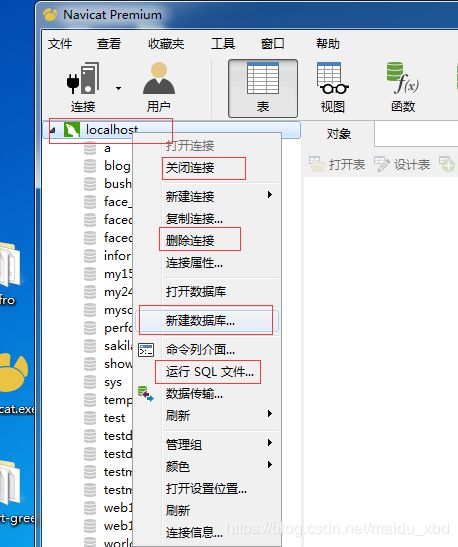Click the my24 database icon
Screen dimensions: 458x547
(x=90, y=292)
